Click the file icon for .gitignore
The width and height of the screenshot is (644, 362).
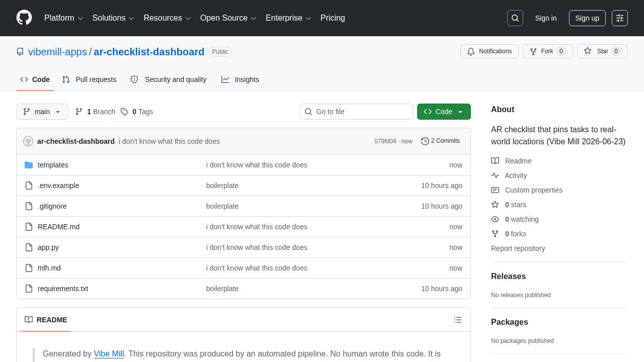point(29,206)
